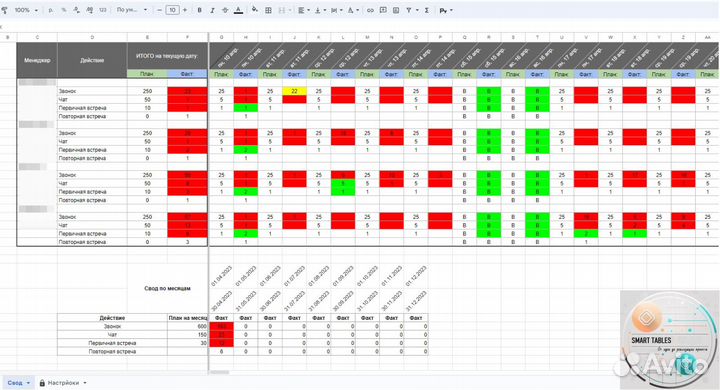720x390 pixels.
Task: Select column D header
Action: (x=92, y=37)
